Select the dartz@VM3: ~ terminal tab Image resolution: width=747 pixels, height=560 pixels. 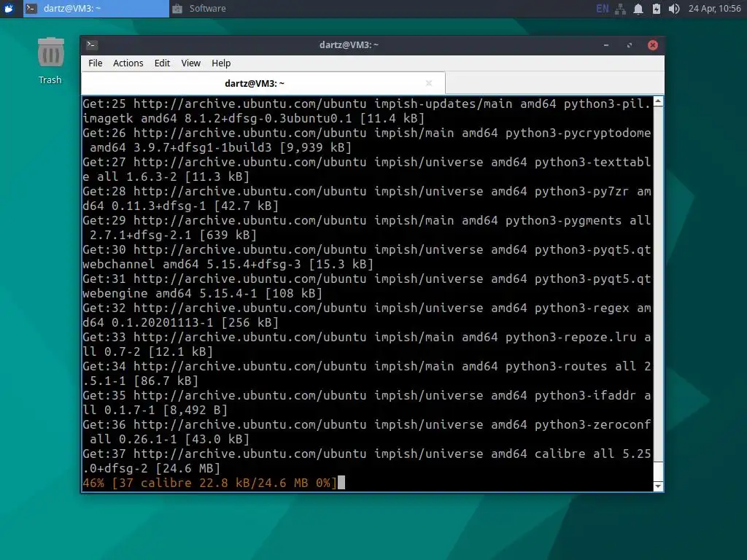263,83
